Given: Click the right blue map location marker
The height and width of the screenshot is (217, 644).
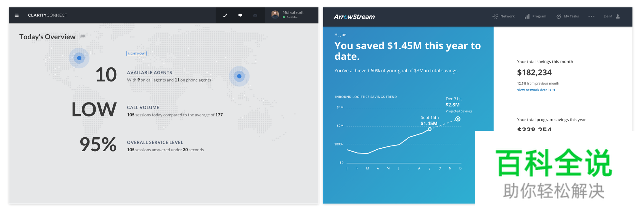Looking at the screenshot, I should coord(239,76).
